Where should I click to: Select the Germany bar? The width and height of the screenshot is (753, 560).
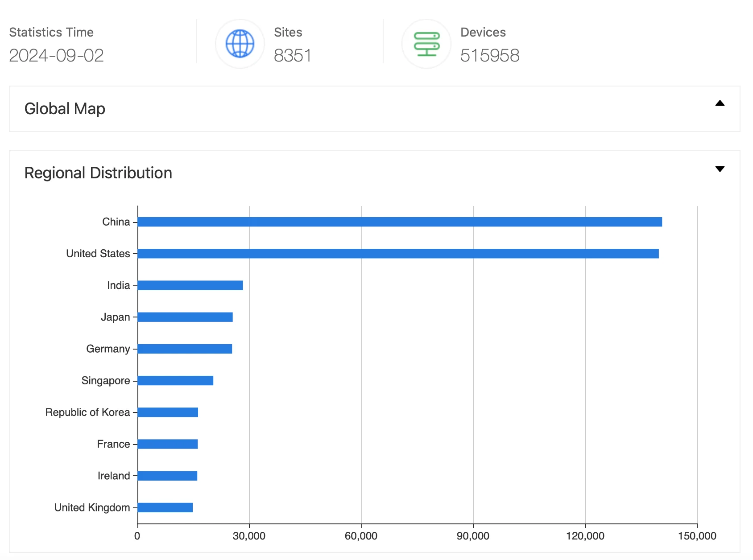(185, 349)
